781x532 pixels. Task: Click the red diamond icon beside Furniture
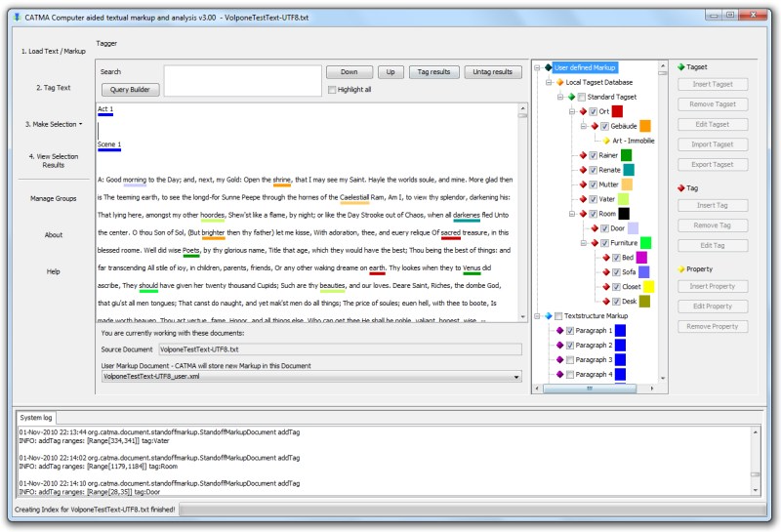click(x=595, y=243)
